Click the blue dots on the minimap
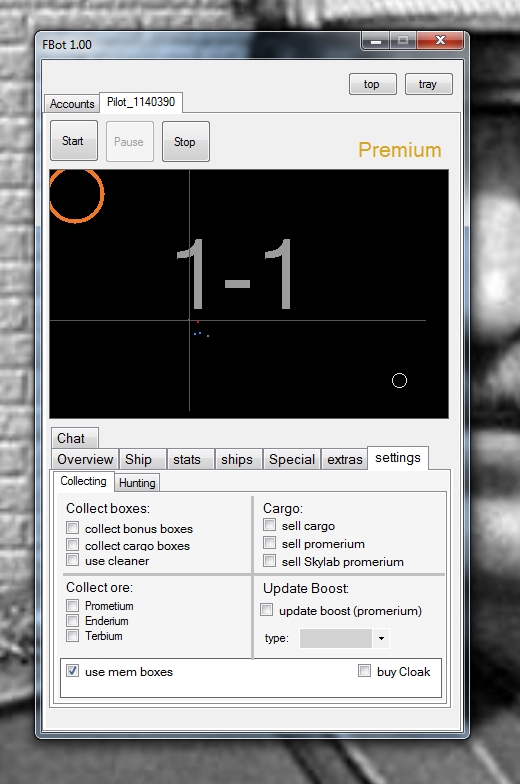The width and height of the screenshot is (520, 784). pos(201,334)
